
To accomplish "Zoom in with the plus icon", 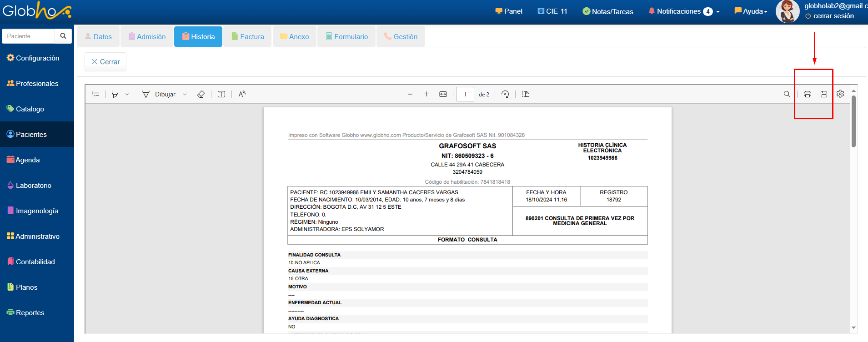I will coord(426,94).
